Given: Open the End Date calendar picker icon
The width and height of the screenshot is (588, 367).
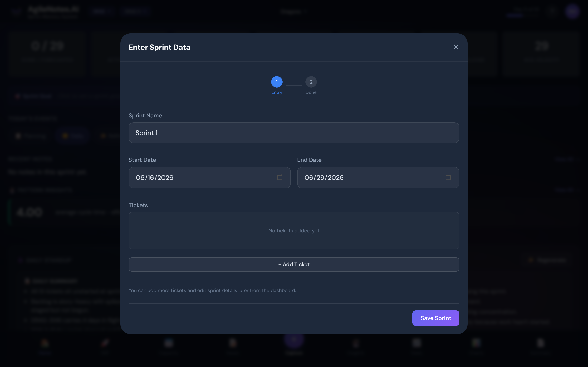Looking at the screenshot, I should click(x=448, y=177).
